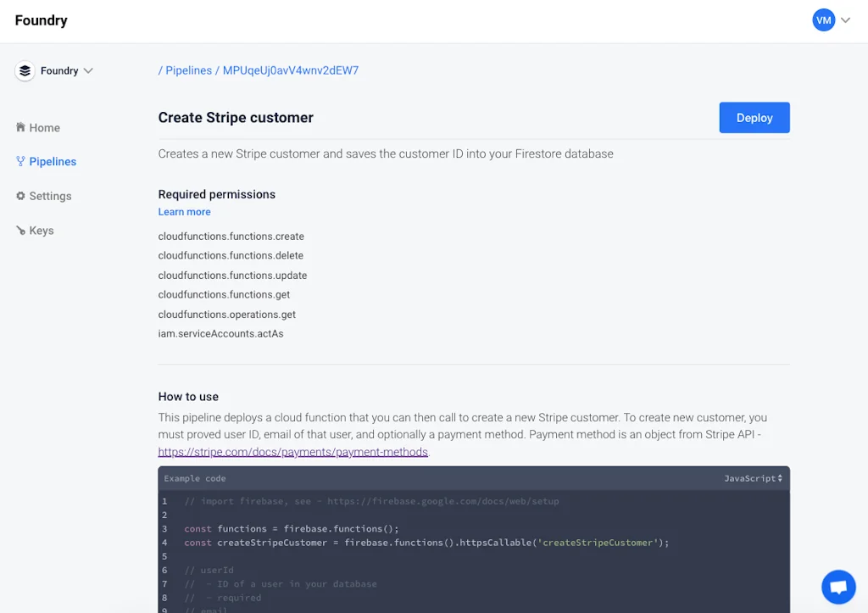868x613 pixels.
Task: Select the Settings text label in sidebar
Action: tap(51, 196)
